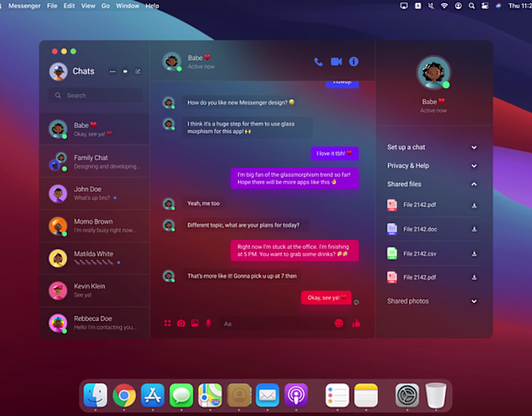Download the last File 2142.pdf
532x416 pixels.
[x=474, y=277]
